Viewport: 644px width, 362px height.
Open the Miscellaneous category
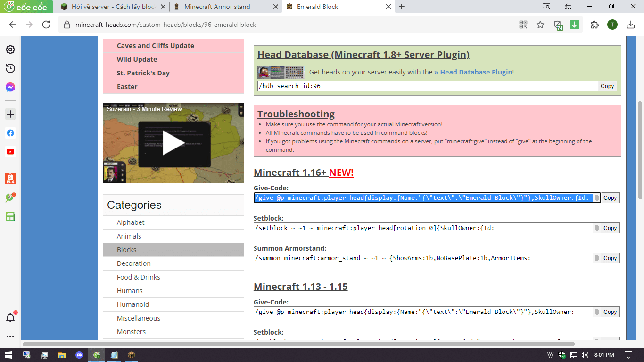(139, 318)
